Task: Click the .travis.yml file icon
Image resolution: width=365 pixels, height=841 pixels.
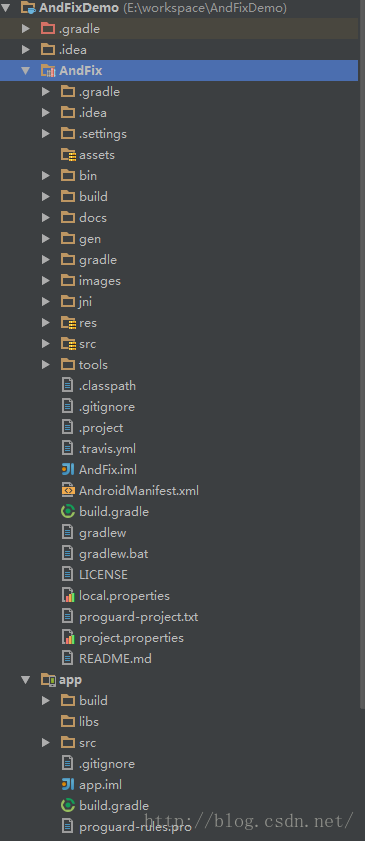Action: click(x=68, y=448)
